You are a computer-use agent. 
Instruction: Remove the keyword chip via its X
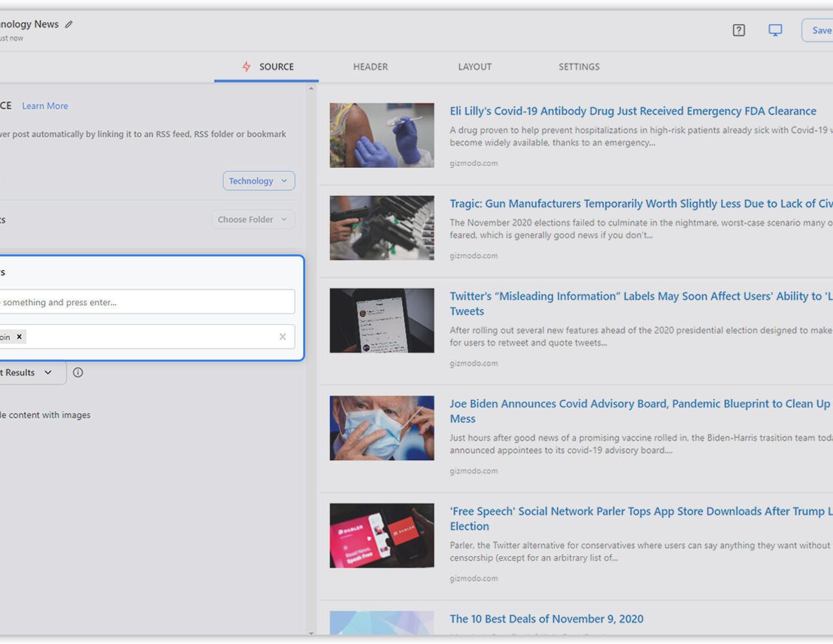pyautogui.click(x=19, y=336)
